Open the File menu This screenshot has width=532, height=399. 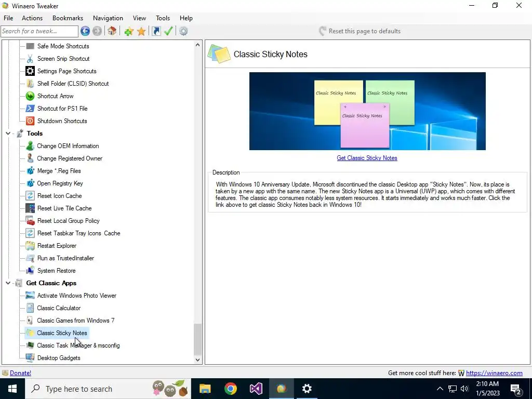(x=8, y=18)
